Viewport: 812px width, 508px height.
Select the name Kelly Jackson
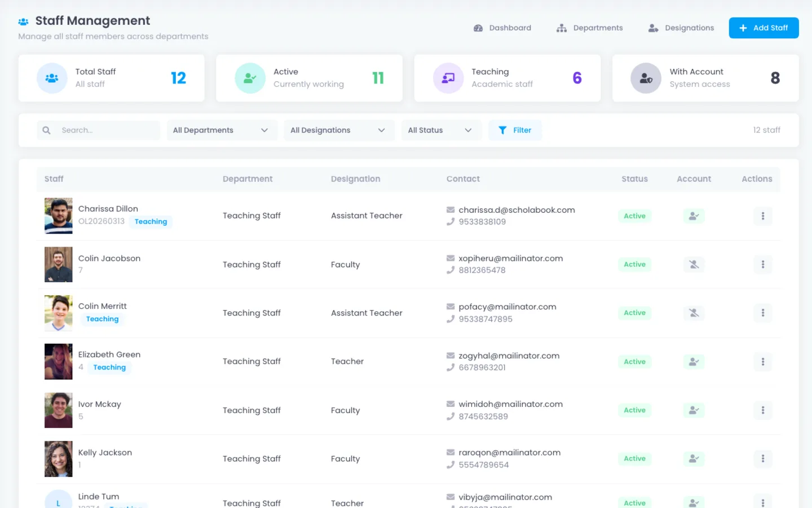(105, 453)
